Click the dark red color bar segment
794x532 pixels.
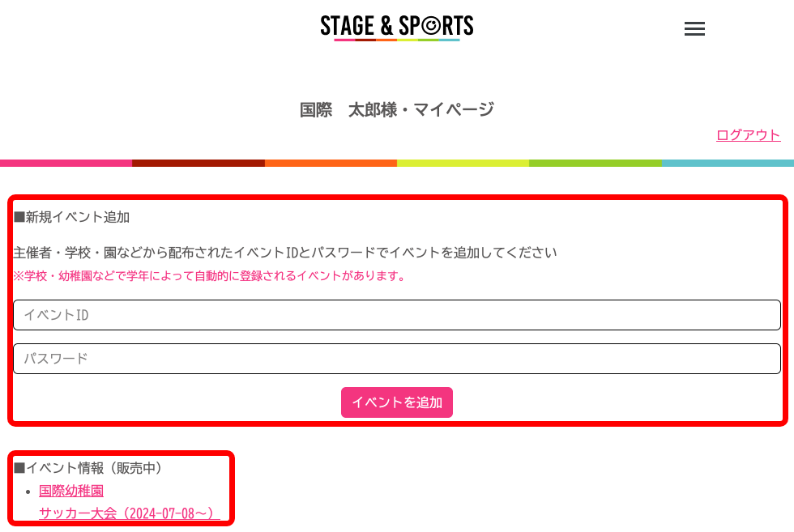198,163
